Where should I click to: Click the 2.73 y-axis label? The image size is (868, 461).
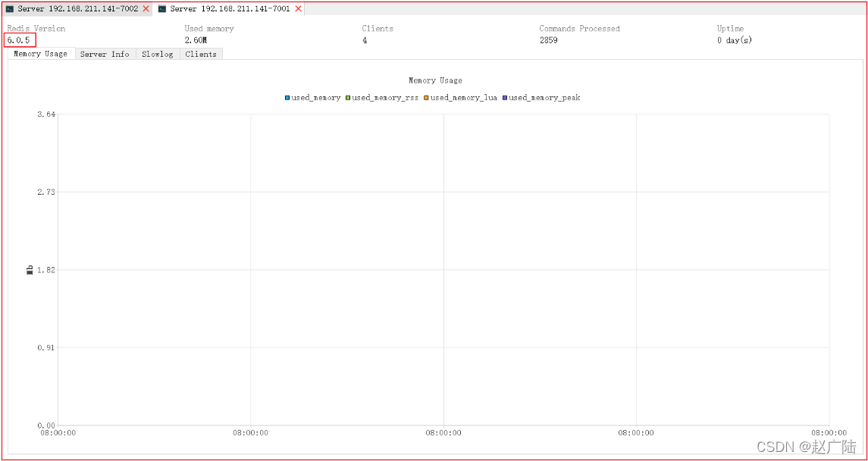pos(46,192)
